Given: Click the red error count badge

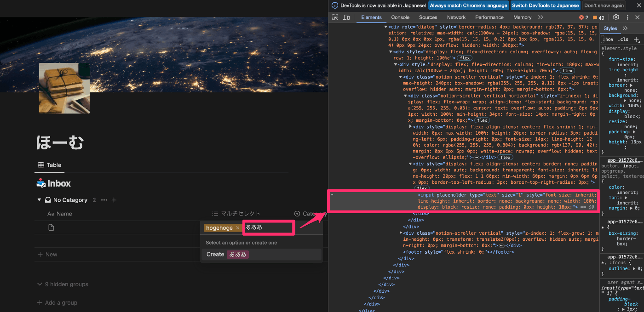Looking at the screenshot, I should [584, 17].
